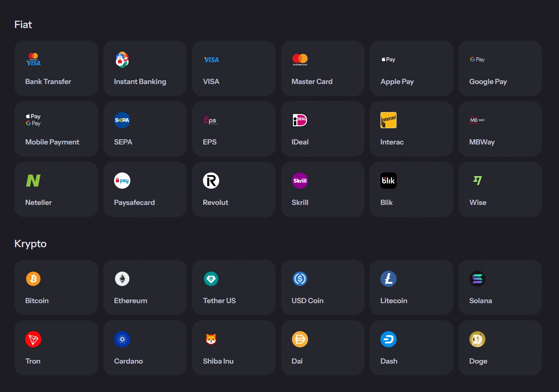The height and width of the screenshot is (392, 559).
Task: Select Apple Pay text label
Action: point(397,82)
